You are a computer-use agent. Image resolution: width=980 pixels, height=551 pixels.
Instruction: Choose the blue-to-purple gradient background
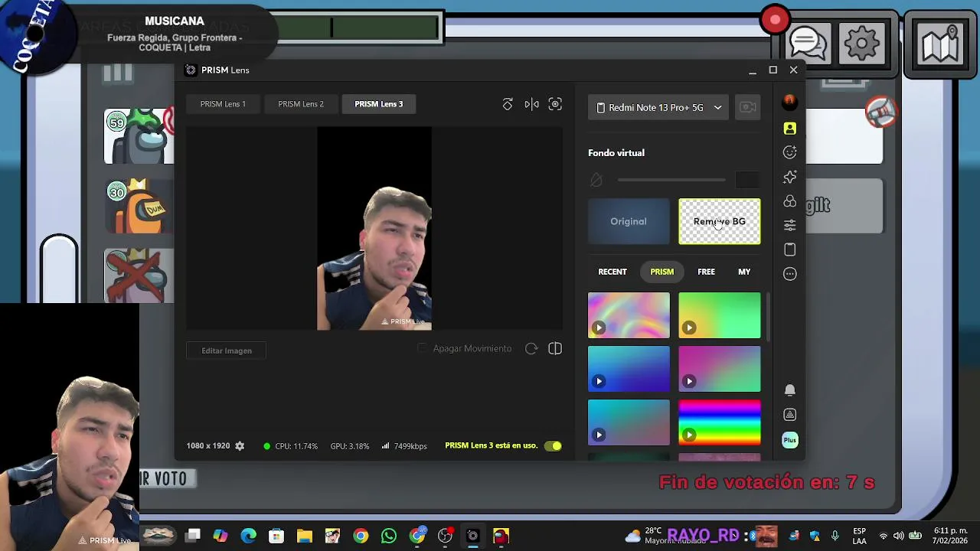pyautogui.click(x=629, y=369)
